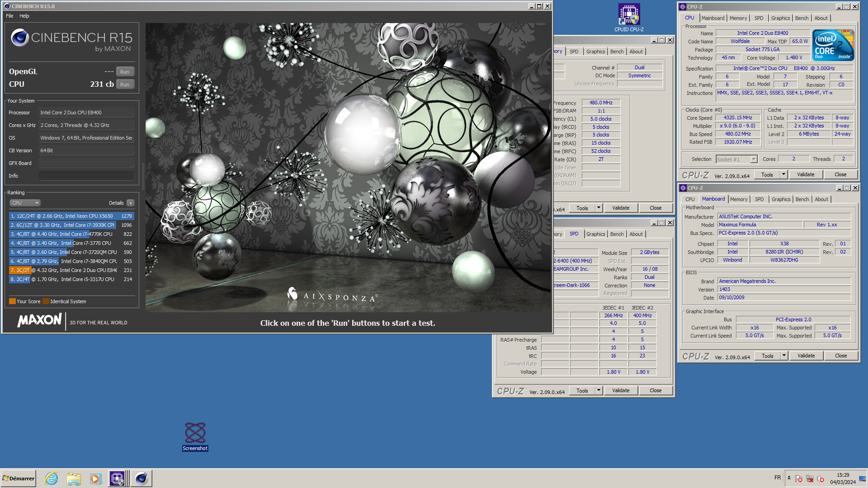This screenshot has width=868, height=488.
Task: Click Tools button in CPU-Z CPU window
Action: (x=767, y=174)
